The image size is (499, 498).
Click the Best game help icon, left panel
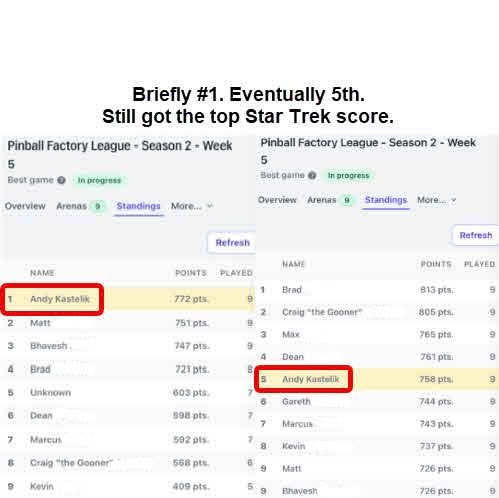tap(61, 180)
